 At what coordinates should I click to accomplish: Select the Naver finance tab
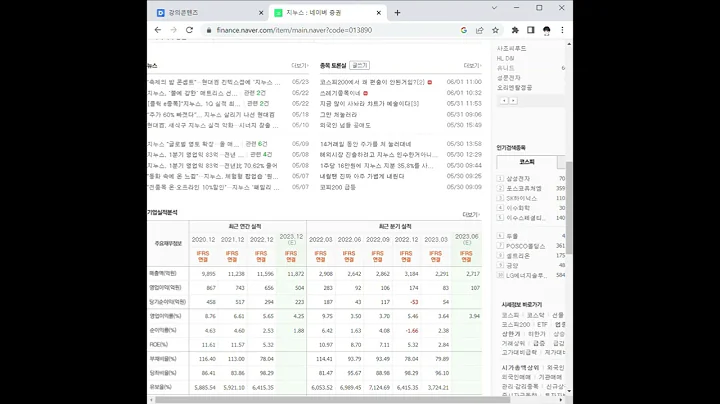[327, 13]
